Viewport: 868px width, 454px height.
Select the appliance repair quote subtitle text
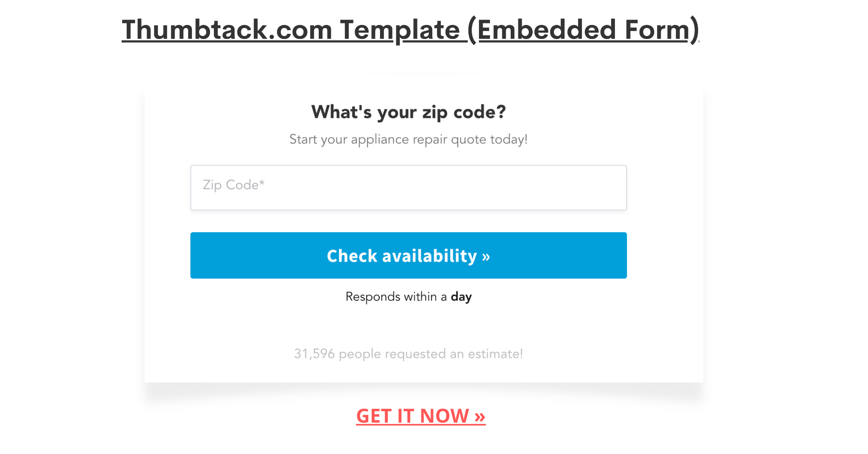[409, 139]
